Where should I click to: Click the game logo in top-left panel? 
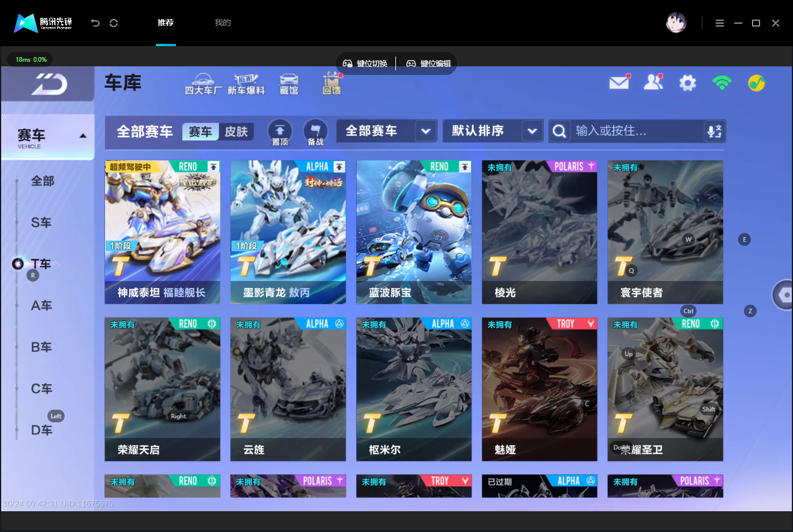tap(50, 84)
